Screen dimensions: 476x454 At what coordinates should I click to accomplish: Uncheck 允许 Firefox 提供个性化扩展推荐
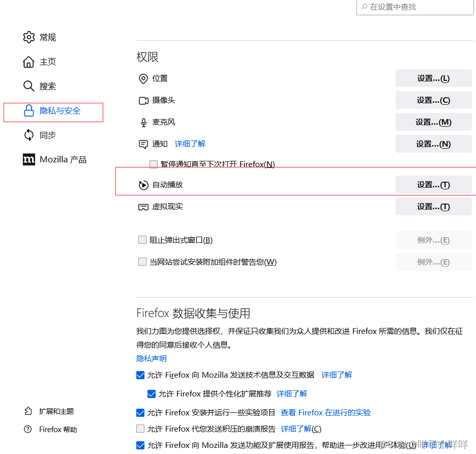coord(152,394)
